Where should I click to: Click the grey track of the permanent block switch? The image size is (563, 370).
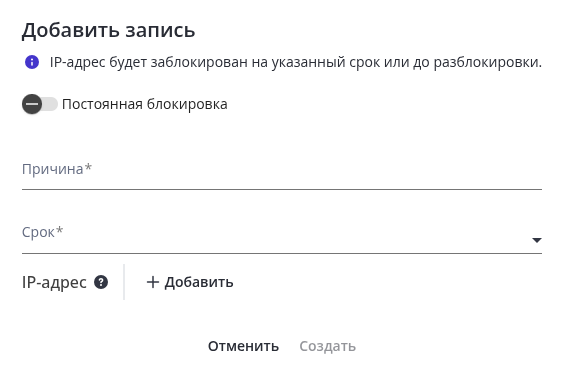coord(50,104)
